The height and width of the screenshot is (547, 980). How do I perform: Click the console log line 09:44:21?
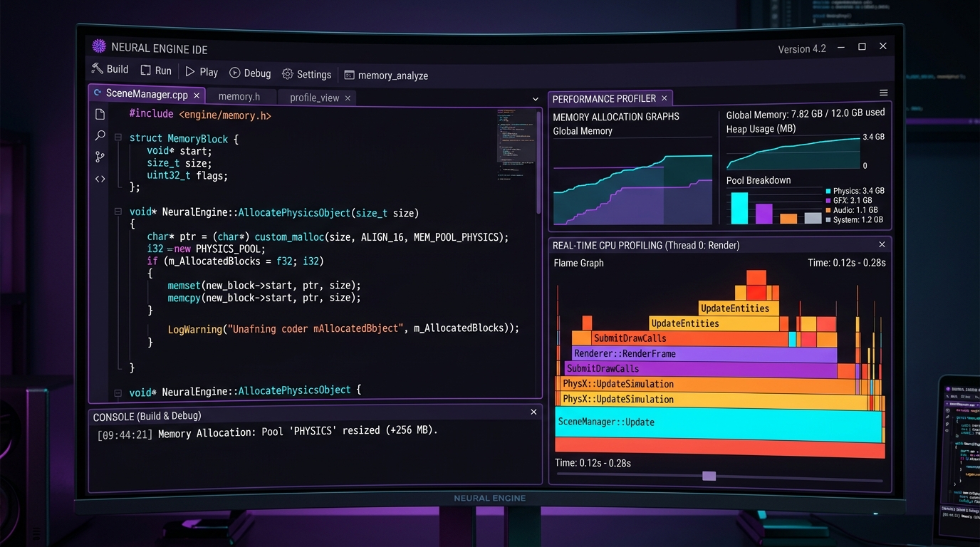(267, 433)
